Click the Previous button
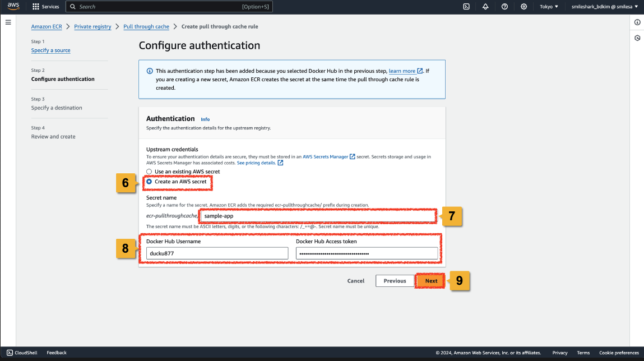This screenshot has height=361, width=644. 395,281
